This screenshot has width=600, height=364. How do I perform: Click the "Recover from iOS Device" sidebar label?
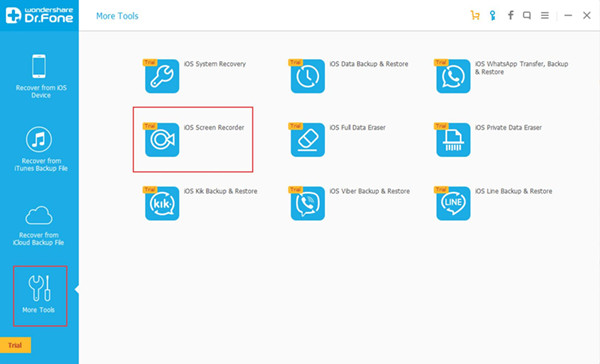coord(41,91)
